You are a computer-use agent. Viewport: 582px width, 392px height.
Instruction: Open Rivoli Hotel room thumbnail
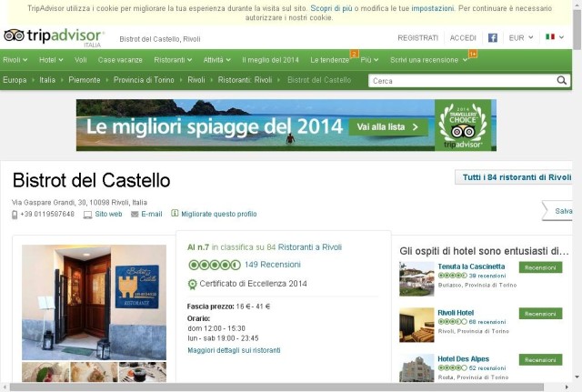tap(416, 326)
